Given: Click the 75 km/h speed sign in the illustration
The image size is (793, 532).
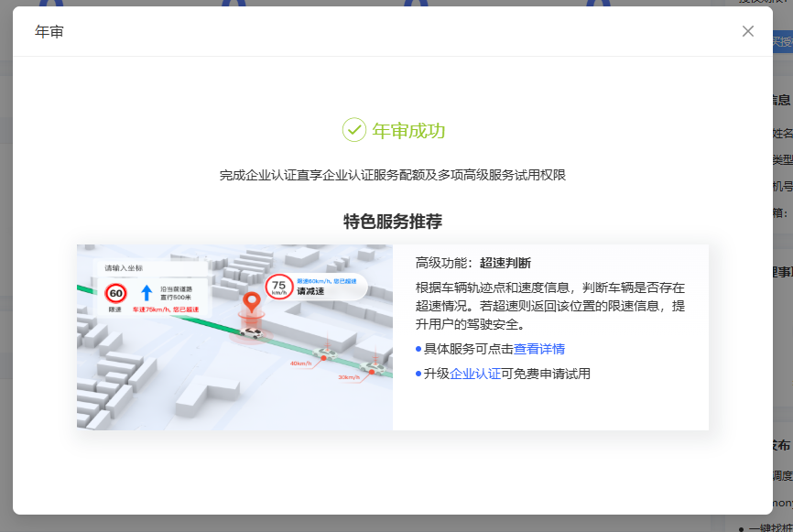Looking at the screenshot, I should coord(279,287).
